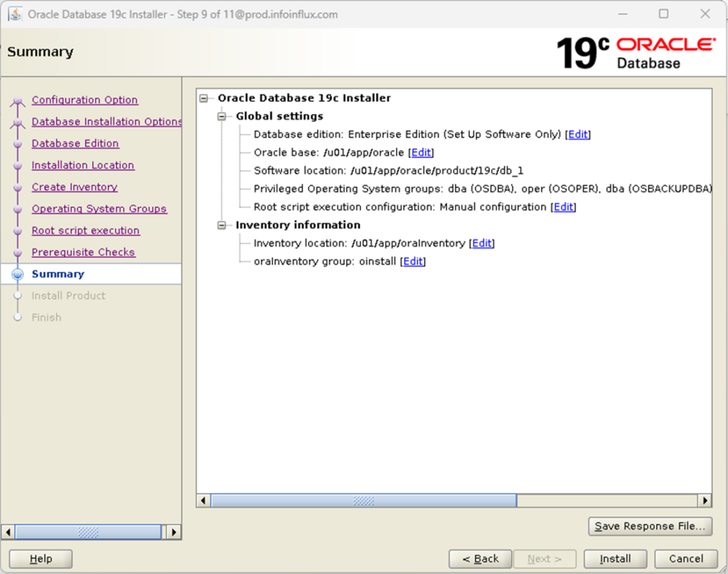The height and width of the screenshot is (574, 728).
Task: Click the horizontal scrollbar right arrow
Action: tap(705, 500)
